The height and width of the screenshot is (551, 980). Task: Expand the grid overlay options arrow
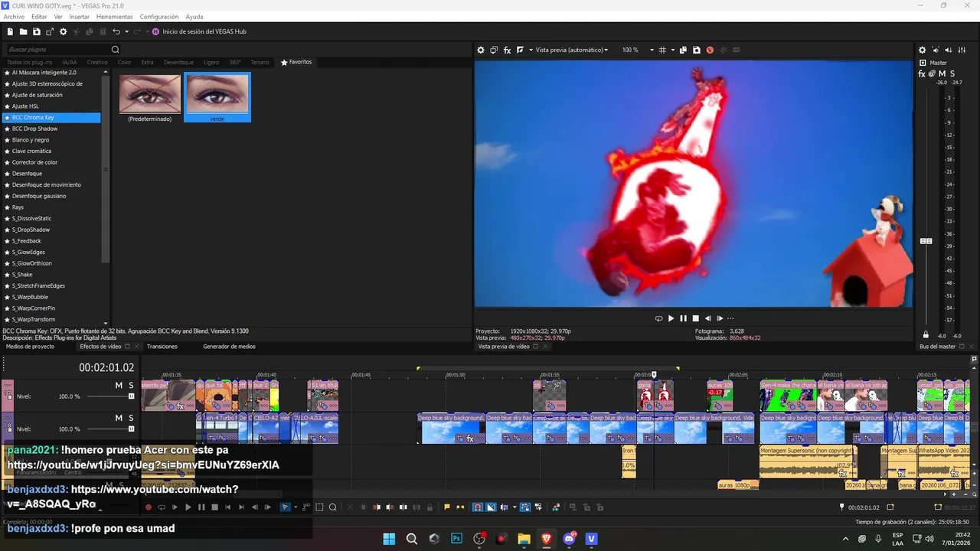coord(673,50)
